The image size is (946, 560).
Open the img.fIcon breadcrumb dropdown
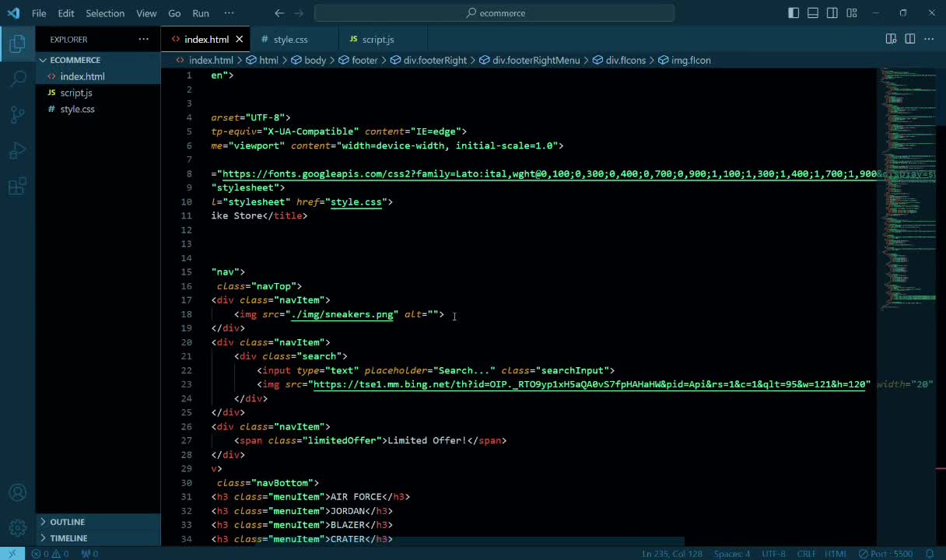coord(685,60)
